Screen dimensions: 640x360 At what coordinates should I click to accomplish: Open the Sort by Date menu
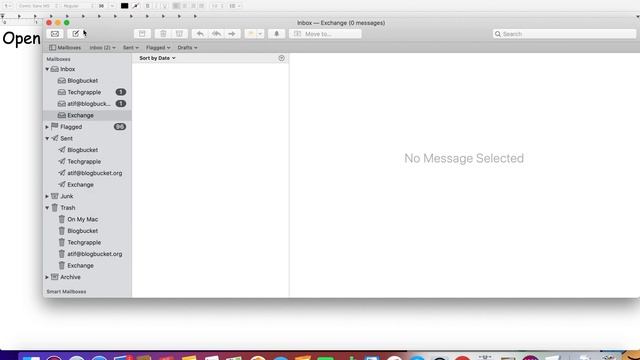point(157,58)
